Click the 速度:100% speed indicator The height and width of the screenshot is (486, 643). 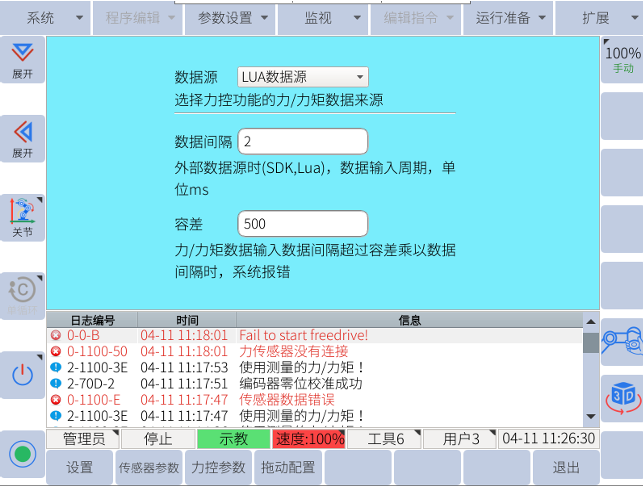309,439
